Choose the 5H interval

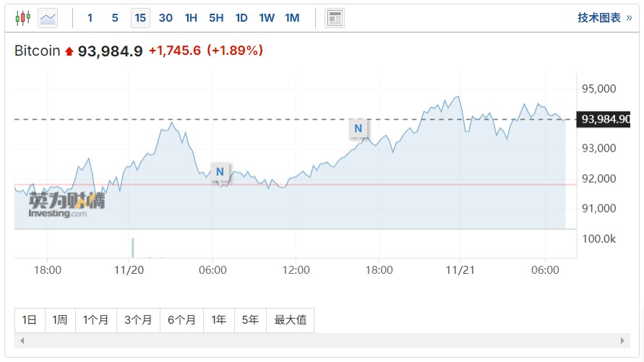pos(216,18)
